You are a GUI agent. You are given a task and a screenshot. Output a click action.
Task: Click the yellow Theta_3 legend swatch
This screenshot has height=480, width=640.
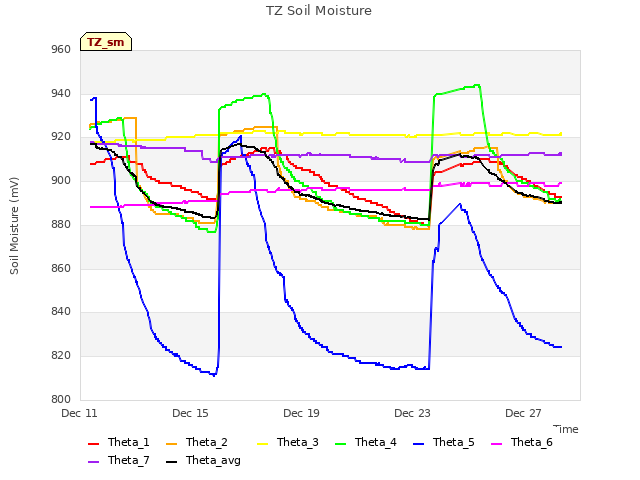[262, 444]
